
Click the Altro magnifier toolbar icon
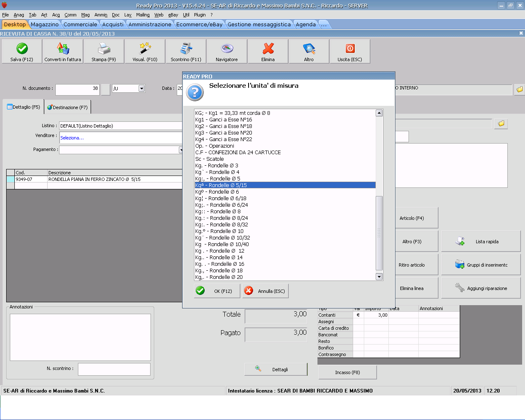(309, 49)
